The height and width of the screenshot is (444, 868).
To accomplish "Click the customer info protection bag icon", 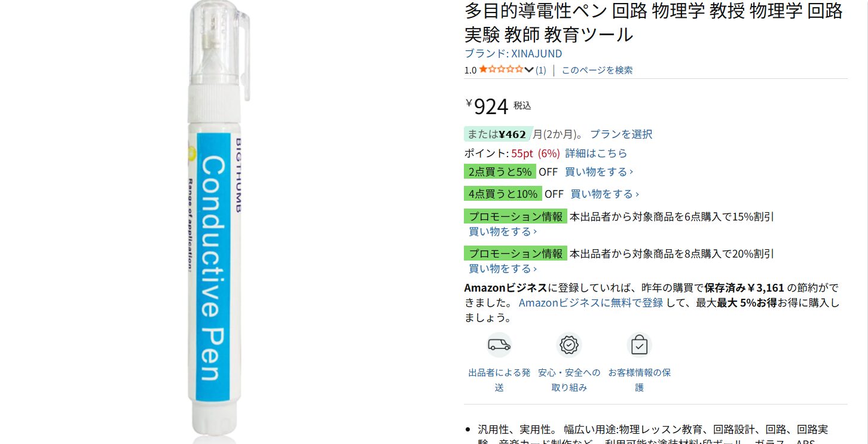I will [x=639, y=345].
